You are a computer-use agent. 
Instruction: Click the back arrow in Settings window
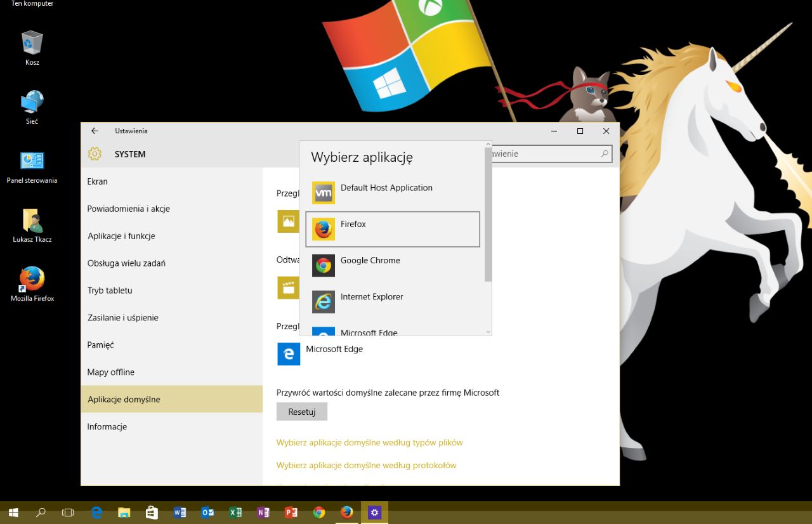click(94, 130)
